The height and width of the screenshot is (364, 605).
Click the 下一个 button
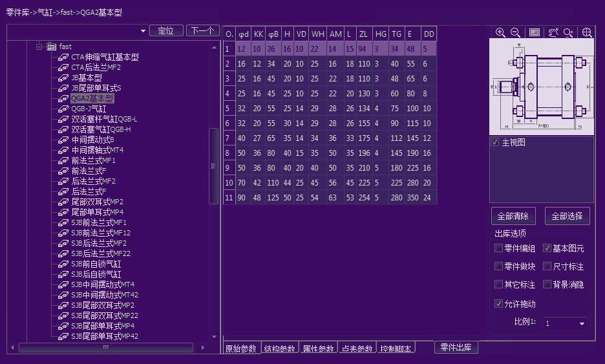pyautogui.click(x=202, y=31)
